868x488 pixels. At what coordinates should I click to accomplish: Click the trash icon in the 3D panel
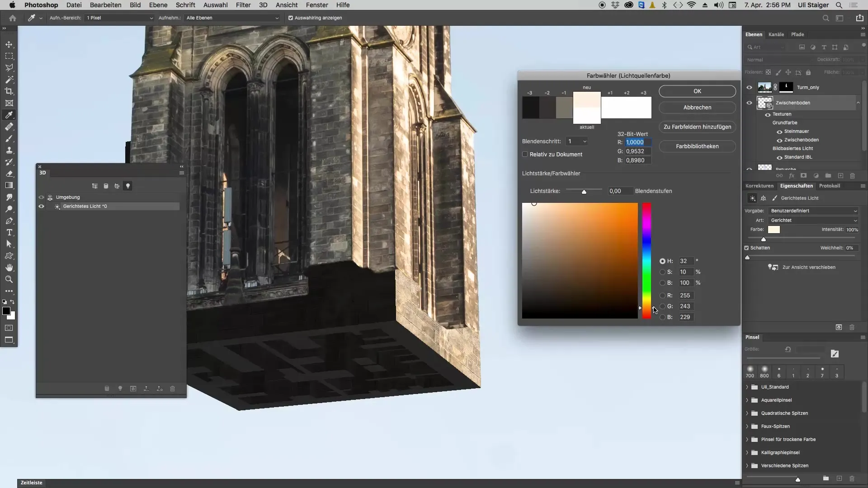coord(172,389)
